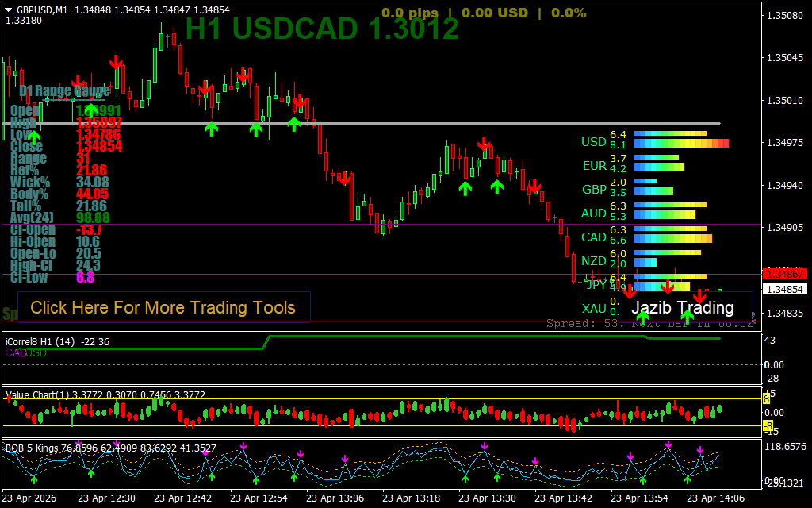Click the red 1.34867 price tag

[x=784, y=273]
